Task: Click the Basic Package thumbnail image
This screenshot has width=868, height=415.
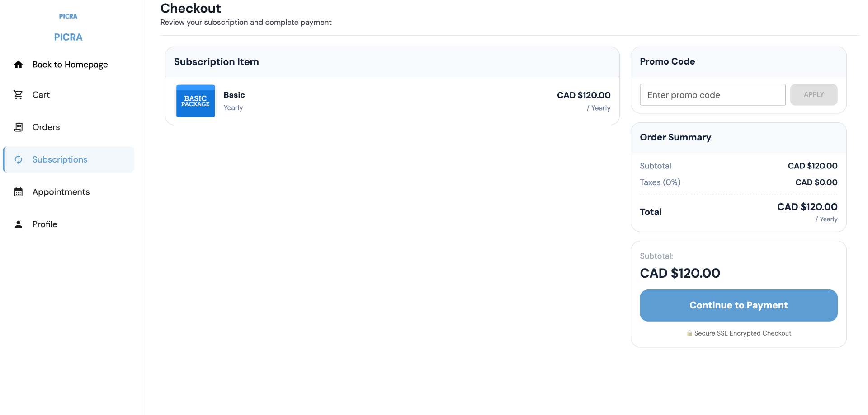Action: tap(195, 101)
